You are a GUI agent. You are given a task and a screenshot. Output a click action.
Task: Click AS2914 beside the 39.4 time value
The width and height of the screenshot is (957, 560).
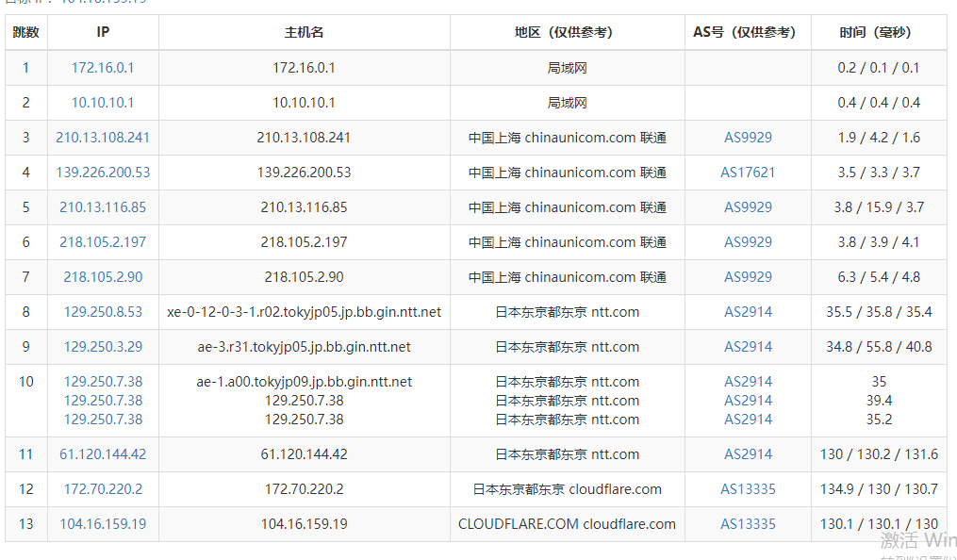pyautogui.click(x=748, y=400)
